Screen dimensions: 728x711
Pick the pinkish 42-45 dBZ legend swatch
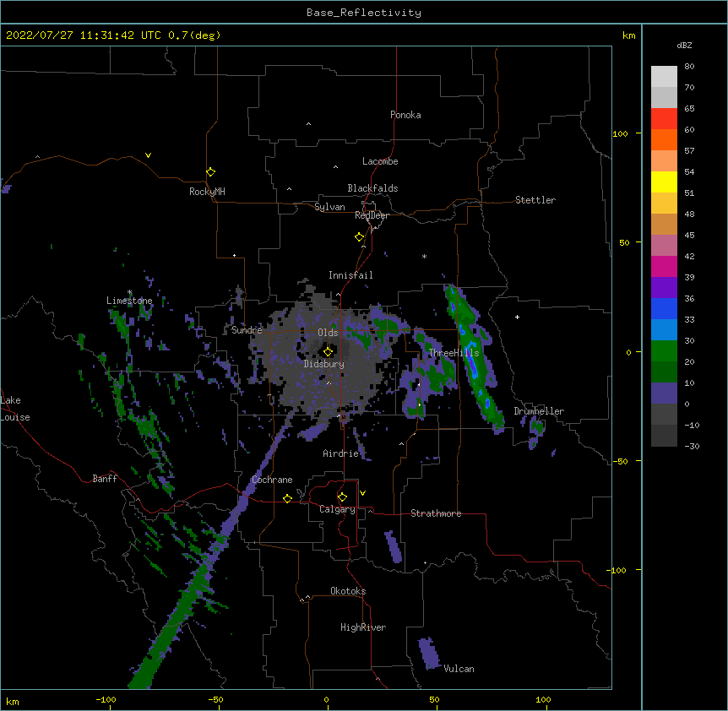click(664, 246)
